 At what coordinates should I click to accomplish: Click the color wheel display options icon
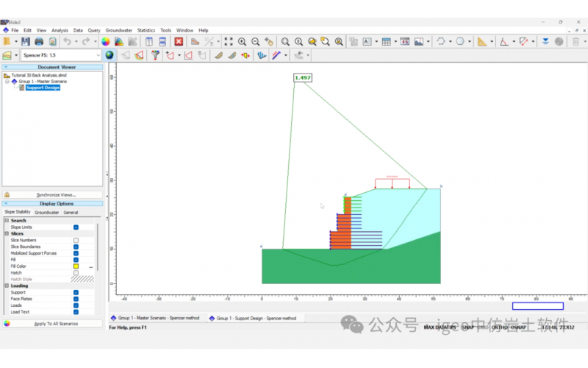105,42
